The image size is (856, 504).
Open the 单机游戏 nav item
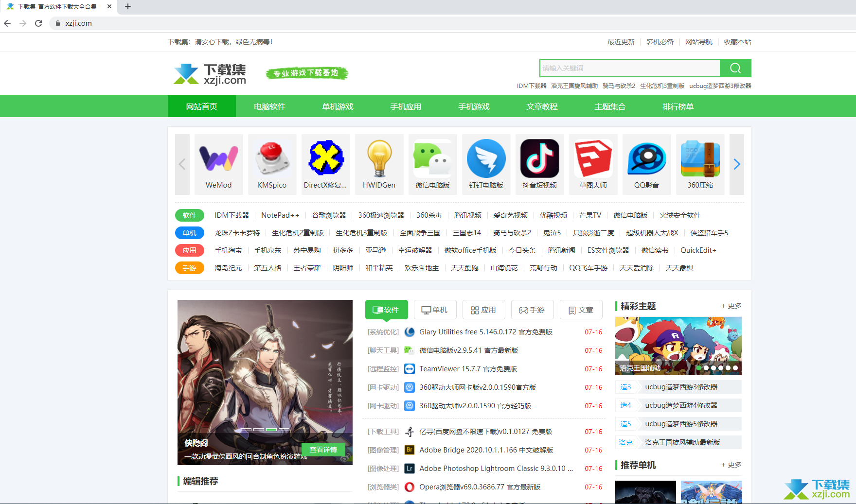[338, 106]
